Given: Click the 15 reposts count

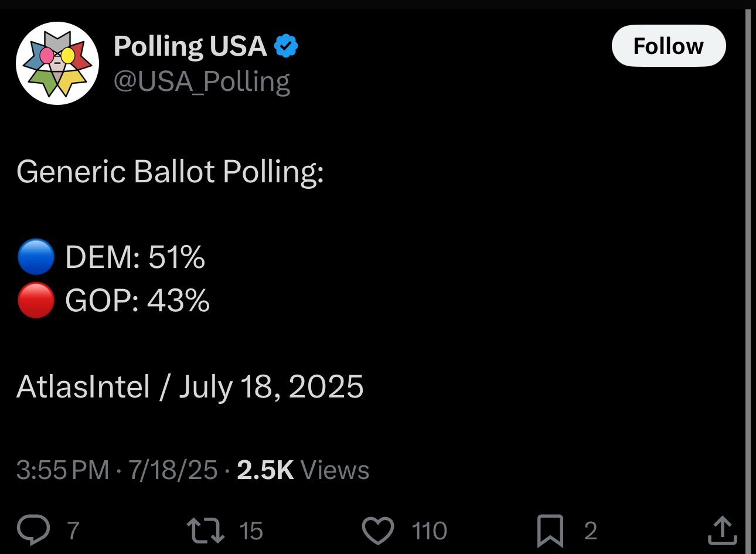Looking at the screenshot, I should pyautogui.click(x=251, y=531).
